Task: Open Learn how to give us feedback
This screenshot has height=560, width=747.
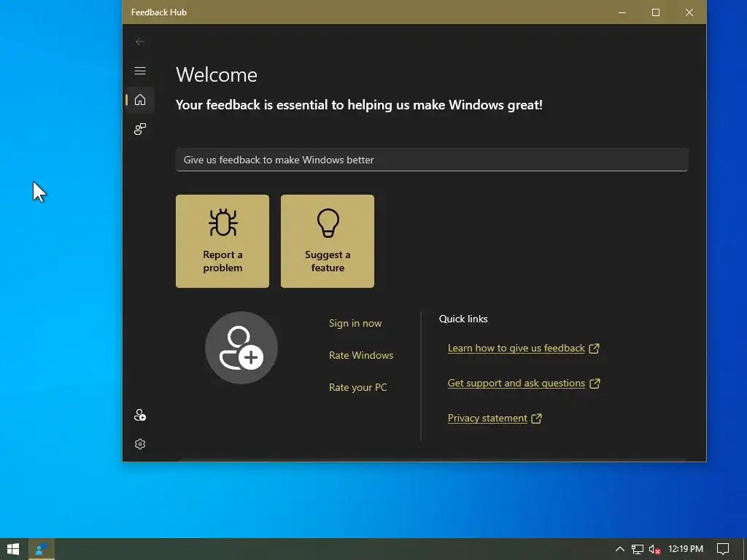Action: tap(523, 348)
